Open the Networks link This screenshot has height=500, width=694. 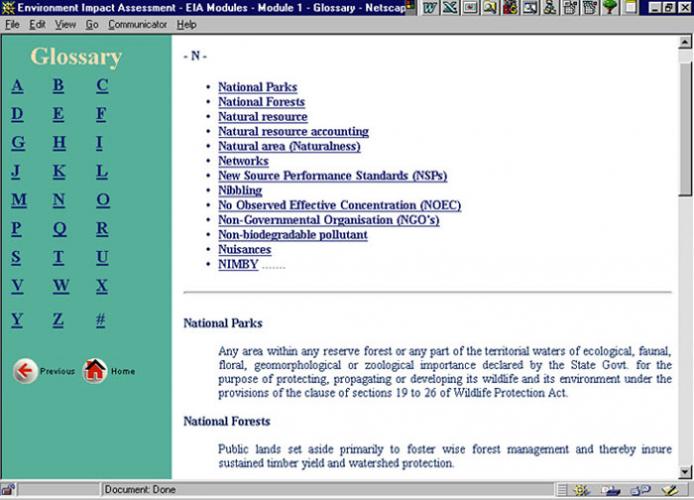pos(243,161)
